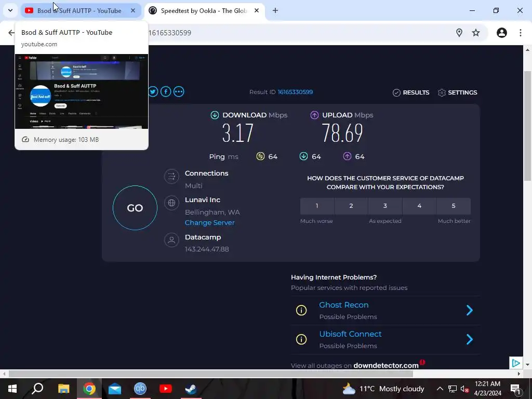The height and width of the screenshot is (399, 532).
Task: Expand Ghost Recon chevron arrow
Action: point(470,310)
